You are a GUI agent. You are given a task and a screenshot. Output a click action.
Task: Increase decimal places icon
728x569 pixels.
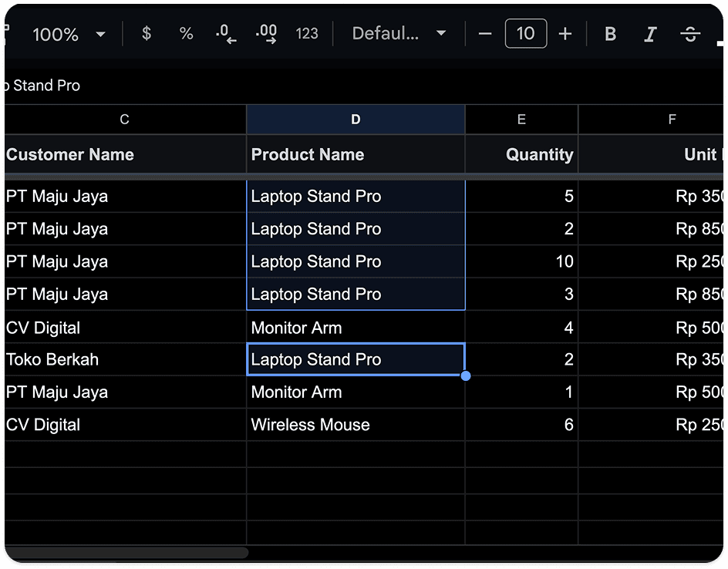(267, 33)
